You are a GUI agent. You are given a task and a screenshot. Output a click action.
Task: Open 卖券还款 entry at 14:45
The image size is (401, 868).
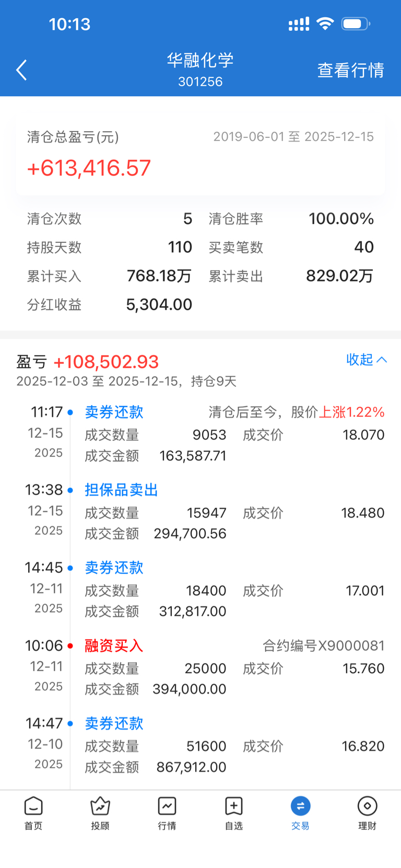[x=114, y=568]
